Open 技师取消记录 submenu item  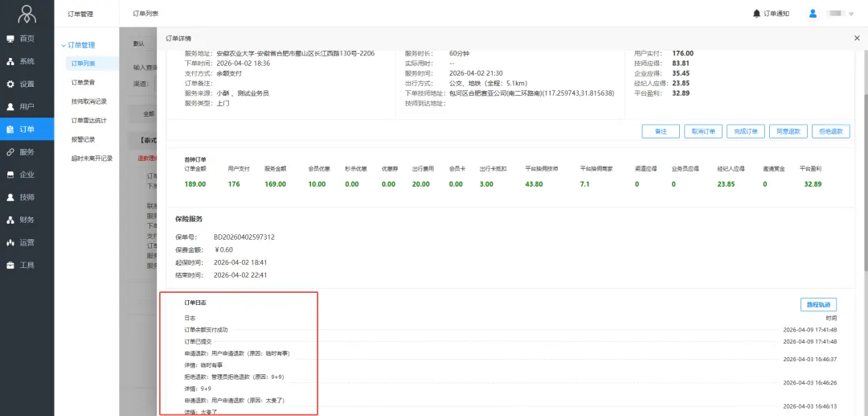88,101
